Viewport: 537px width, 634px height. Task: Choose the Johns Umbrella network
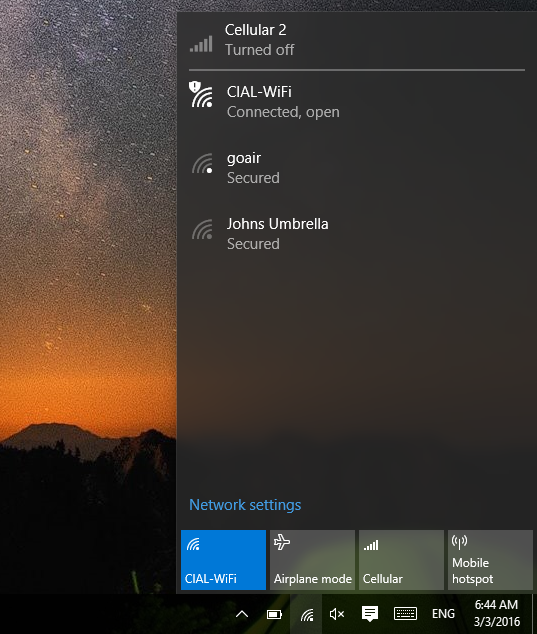point(357,233)
